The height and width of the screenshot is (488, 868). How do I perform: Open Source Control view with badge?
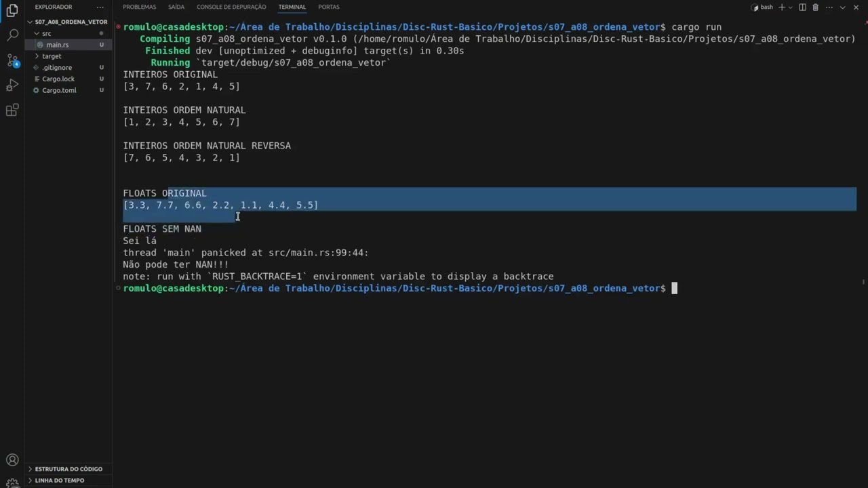[x=12, y=60]
